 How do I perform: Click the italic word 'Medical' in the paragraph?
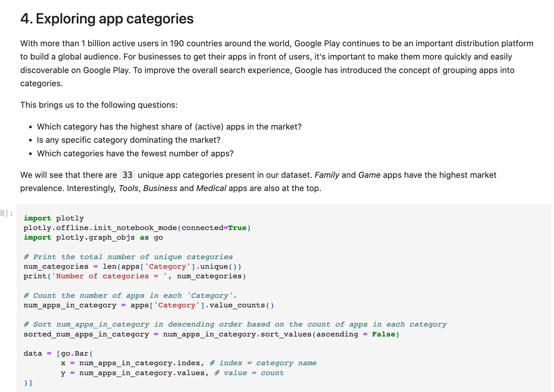pos(211,188)
